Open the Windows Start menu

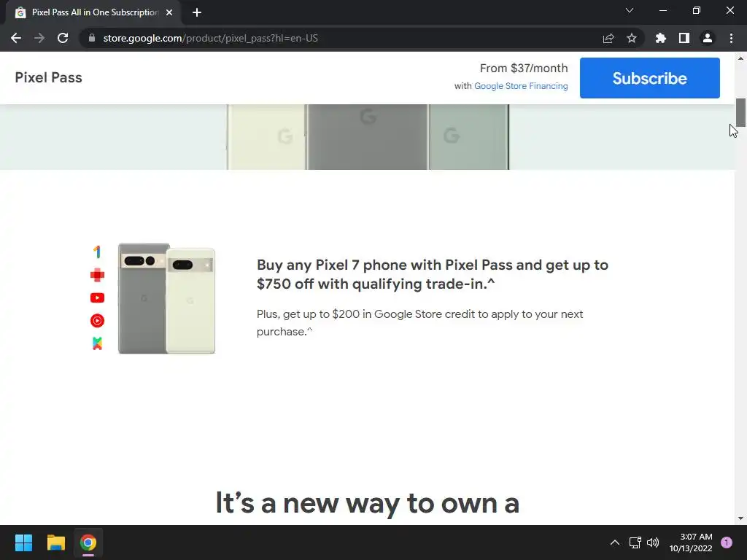(23, 542)
